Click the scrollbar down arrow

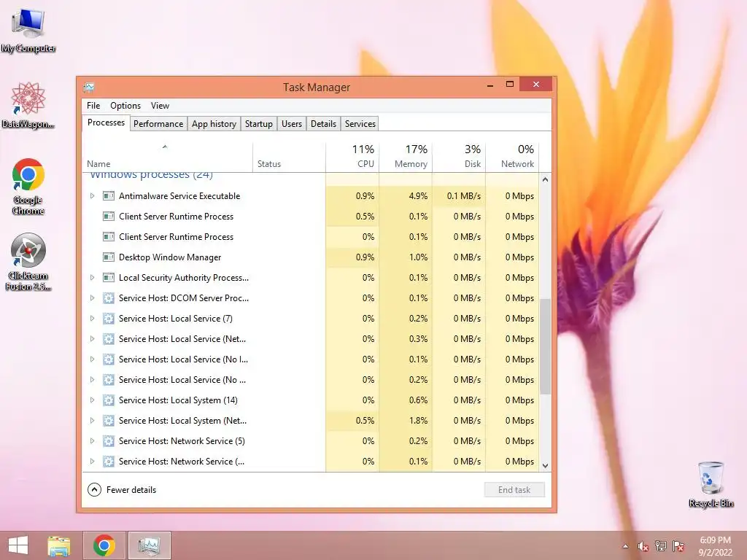[x=546, y=466]
